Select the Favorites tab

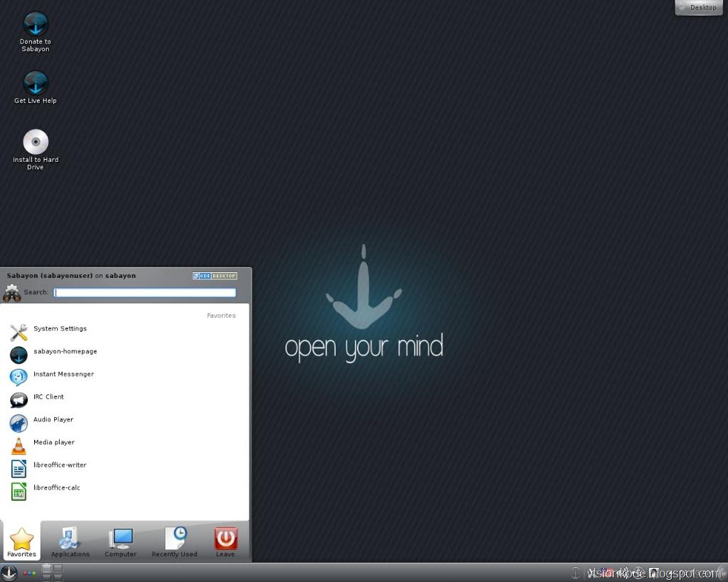[21, 542]
